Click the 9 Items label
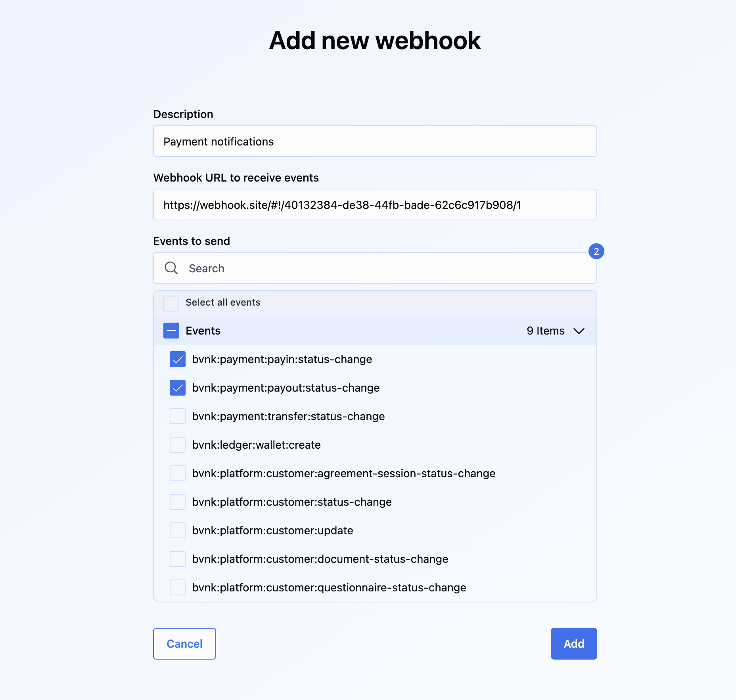This screenshot has height=700, width=736. point(545,331)
